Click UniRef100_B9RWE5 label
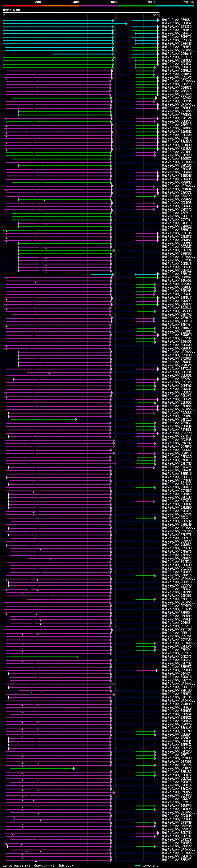The width and height of the screenshot is (197, 868). click(x=176, y=335)
